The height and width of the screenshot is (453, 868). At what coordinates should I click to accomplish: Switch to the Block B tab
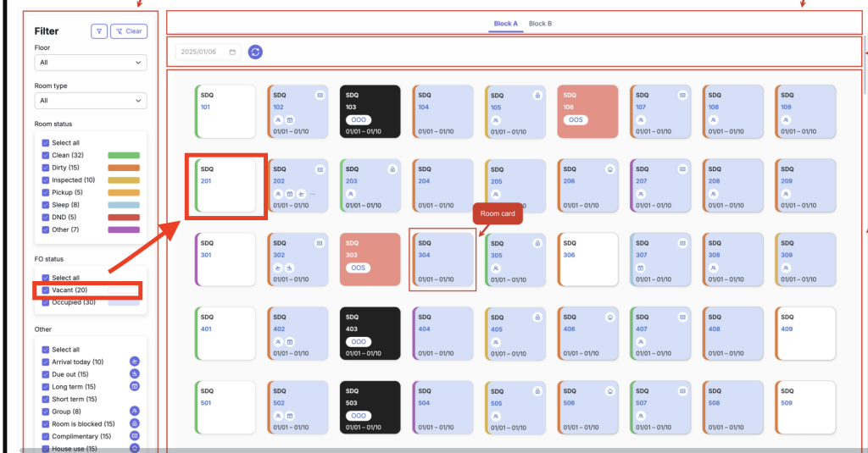540,24
